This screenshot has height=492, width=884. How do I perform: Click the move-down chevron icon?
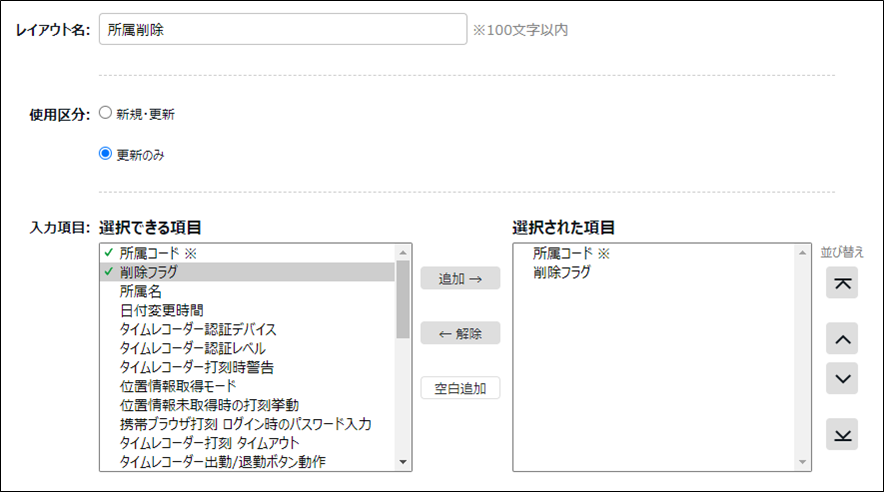[842, 378]
